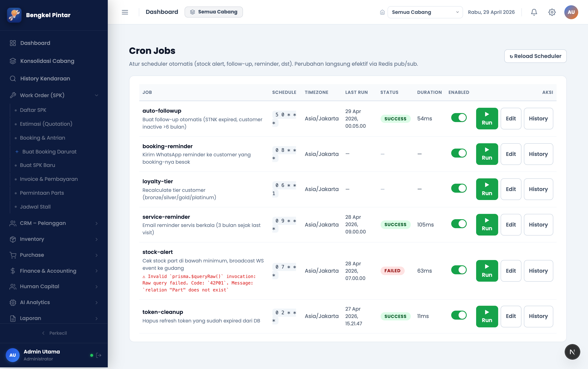This screenshot has height=369, width=588.
Task: Run the loyalty-tier job
Action: (487, 189)
